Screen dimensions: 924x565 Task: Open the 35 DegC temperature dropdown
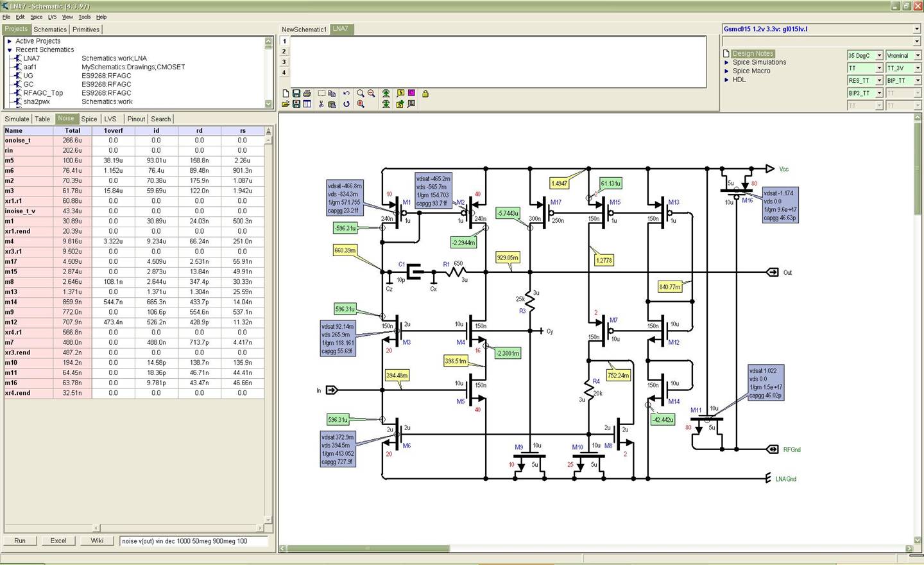click(879, 56)
